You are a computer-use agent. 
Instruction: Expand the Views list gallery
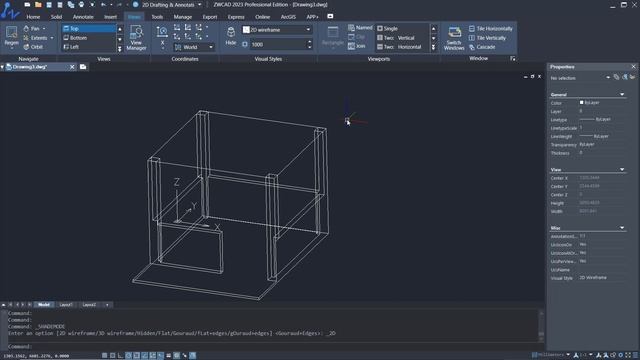coord(120,49)
